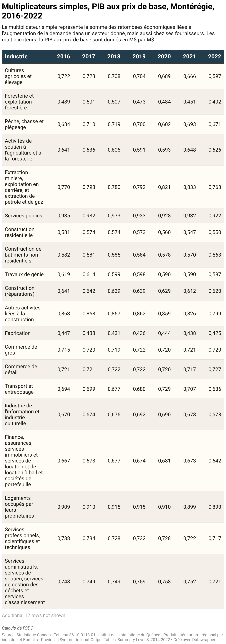226x644 pixels.
Task: Click the 'Calculs de l'ODO' note
Action: 18,628
